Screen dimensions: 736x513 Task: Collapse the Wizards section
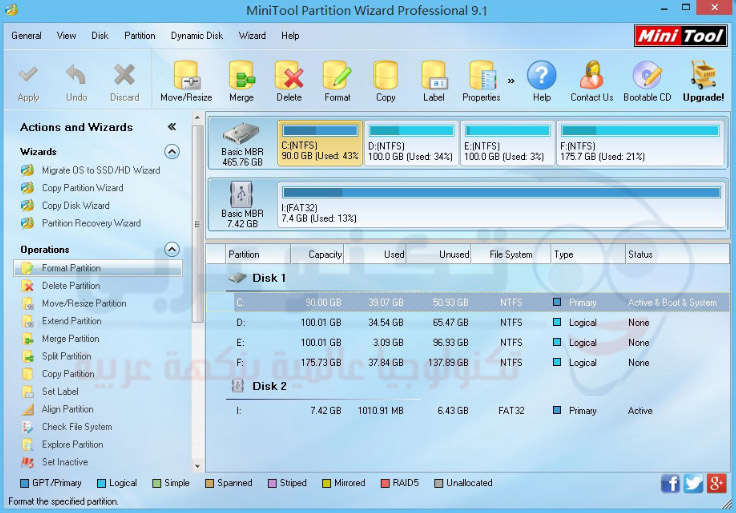click(x=172, y=152)
